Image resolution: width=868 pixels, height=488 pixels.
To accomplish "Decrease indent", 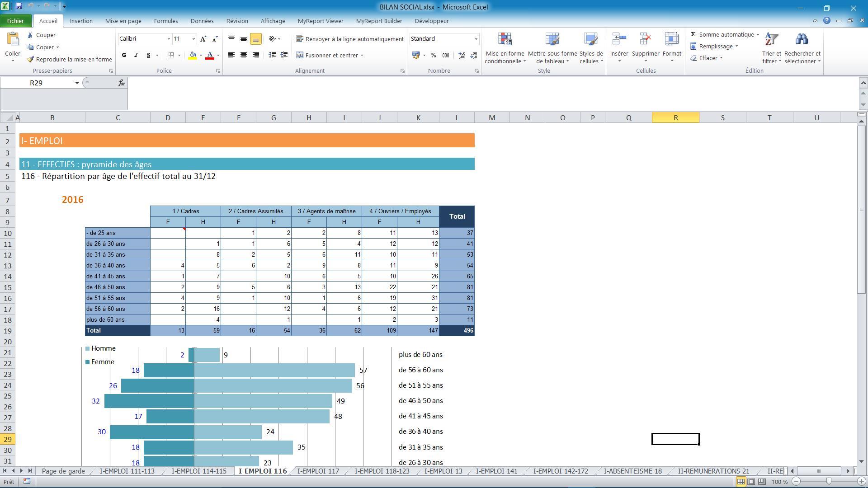I will pyautogui.click(x=273, y=55).
